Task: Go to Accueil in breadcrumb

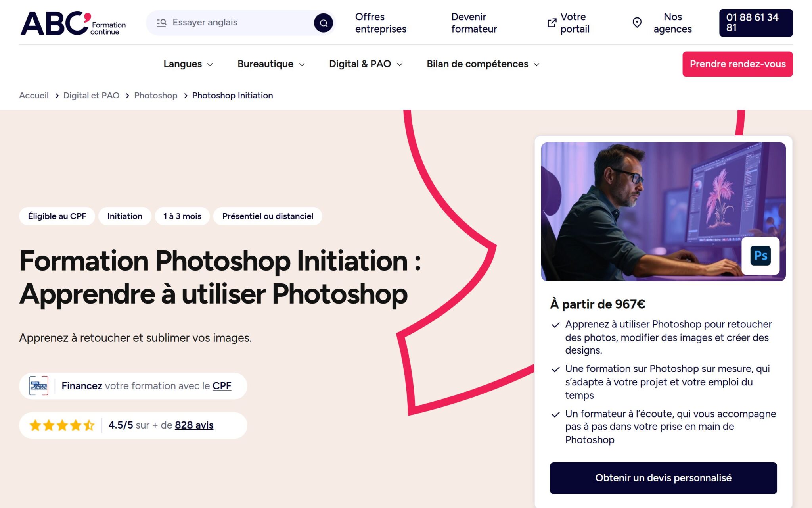Action: point(34,96)
